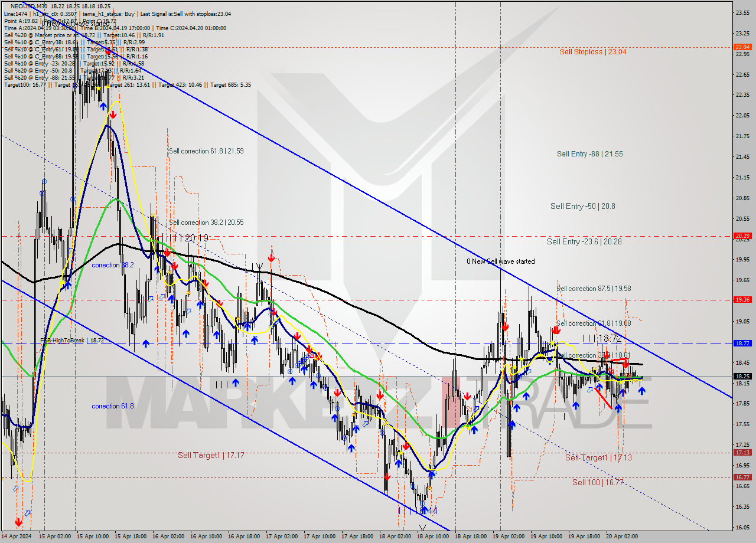Click '18 Apr 10:00' on the time axis
The image size is (756, 543).
pyautogui.click(x=432, y=537)
